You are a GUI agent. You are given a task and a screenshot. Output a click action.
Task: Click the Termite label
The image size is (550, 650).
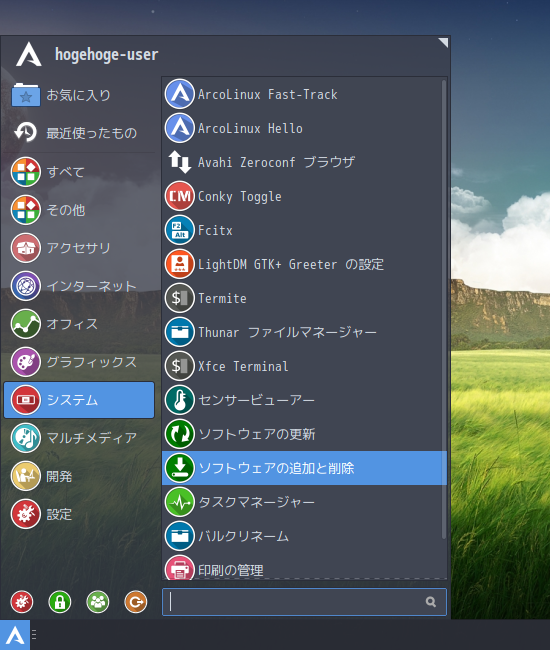pyautogui.click(x=222, y=298)
